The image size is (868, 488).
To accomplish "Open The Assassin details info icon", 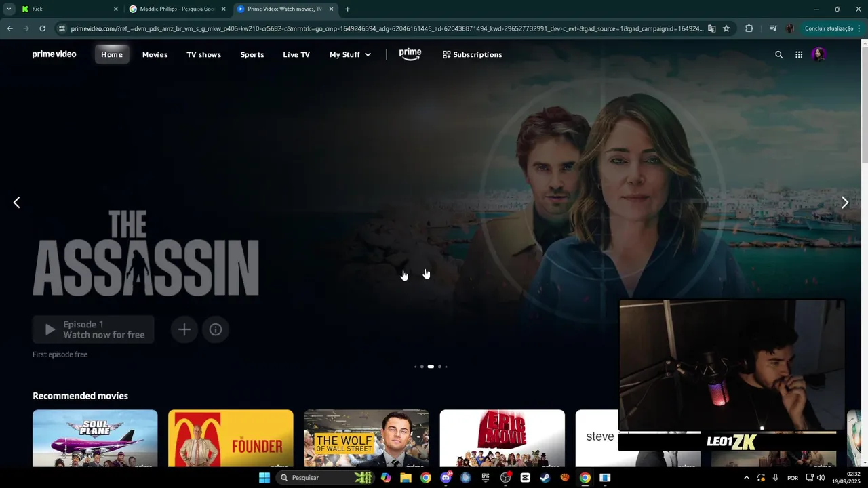I will click(216, 329).
